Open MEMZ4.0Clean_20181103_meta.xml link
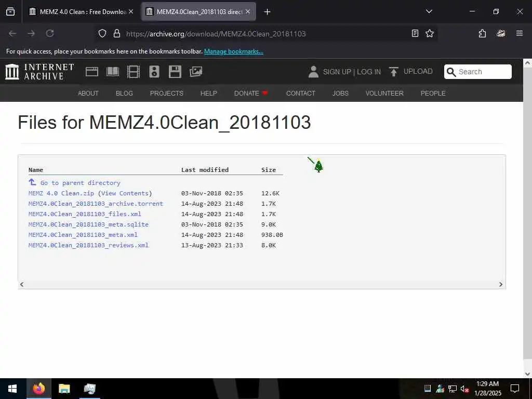532x399 pixels. click(83, 235)
